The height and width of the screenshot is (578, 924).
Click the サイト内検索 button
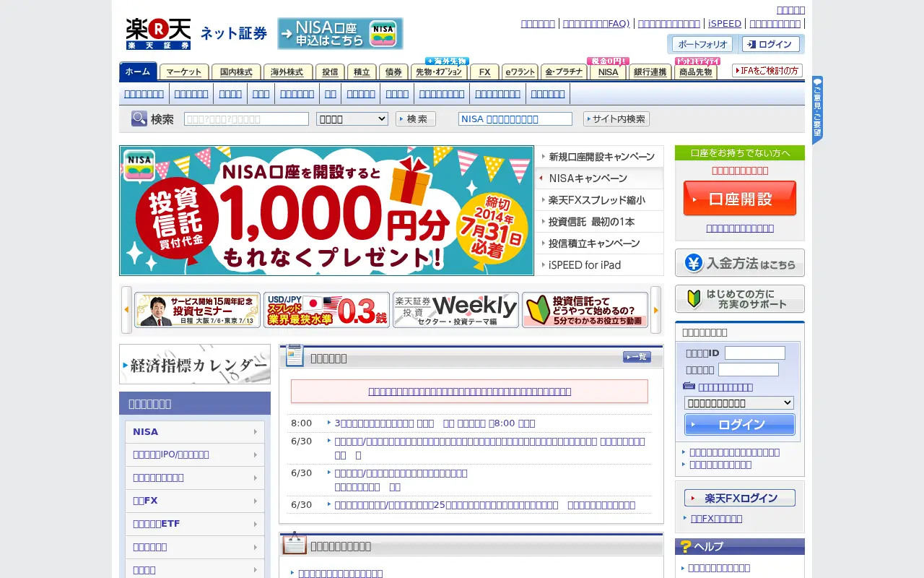point(616,119)
